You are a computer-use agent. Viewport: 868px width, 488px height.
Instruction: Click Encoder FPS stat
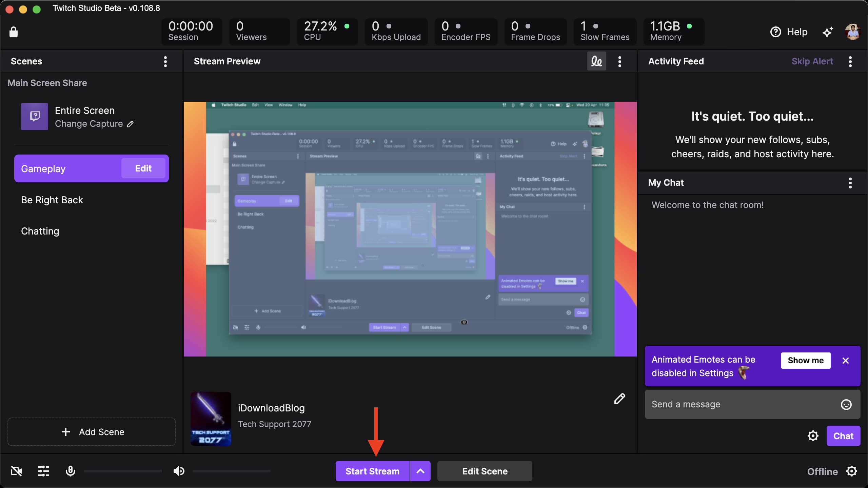(x=466, y=32)
